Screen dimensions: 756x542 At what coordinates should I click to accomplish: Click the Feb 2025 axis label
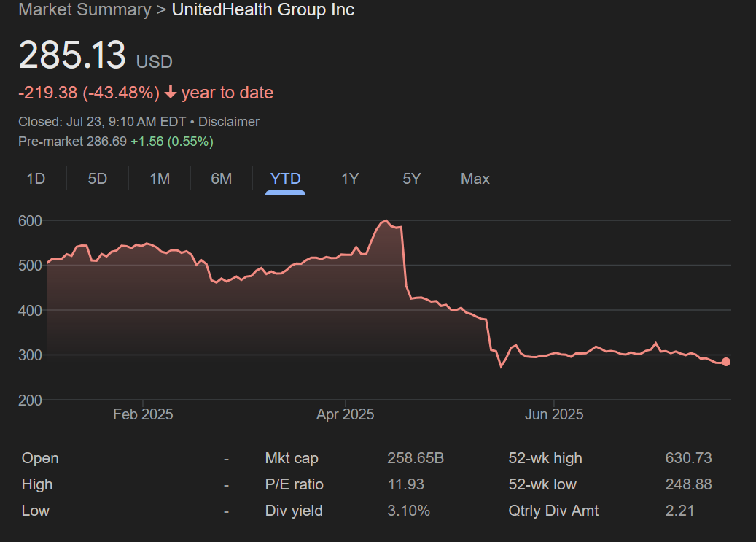(143, 414)
